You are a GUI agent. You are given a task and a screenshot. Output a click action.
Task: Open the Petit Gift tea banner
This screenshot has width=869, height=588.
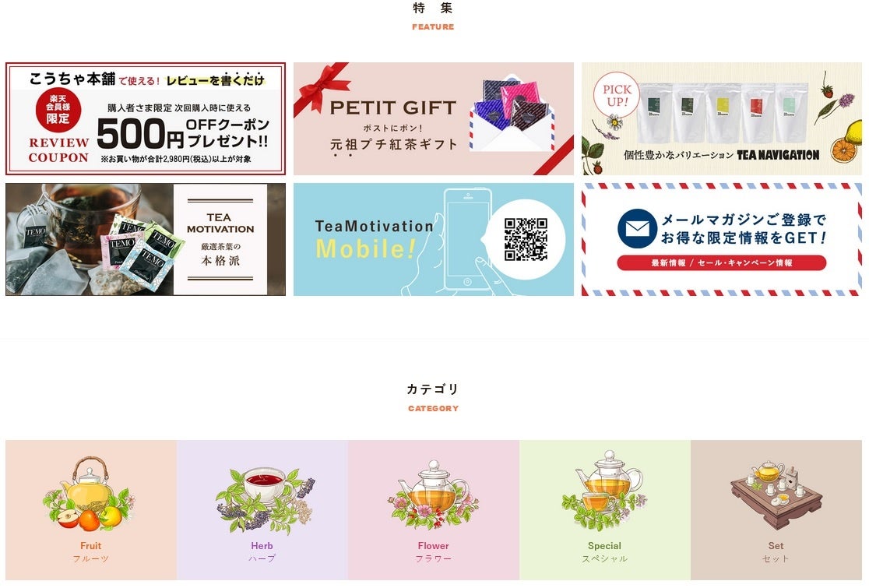coord(434,118)
